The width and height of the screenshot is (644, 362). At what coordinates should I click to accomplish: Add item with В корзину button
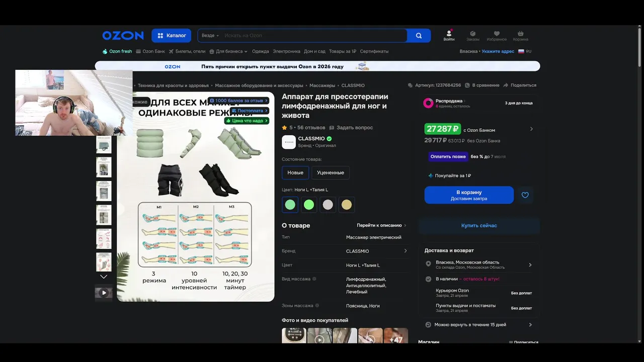click(469, 195)
